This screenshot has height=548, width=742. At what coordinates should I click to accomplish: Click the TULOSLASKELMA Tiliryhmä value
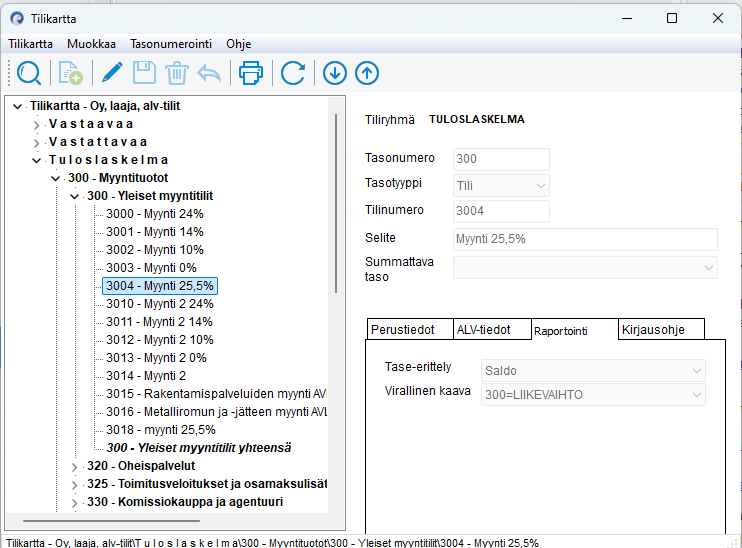[x=477, y=119]
